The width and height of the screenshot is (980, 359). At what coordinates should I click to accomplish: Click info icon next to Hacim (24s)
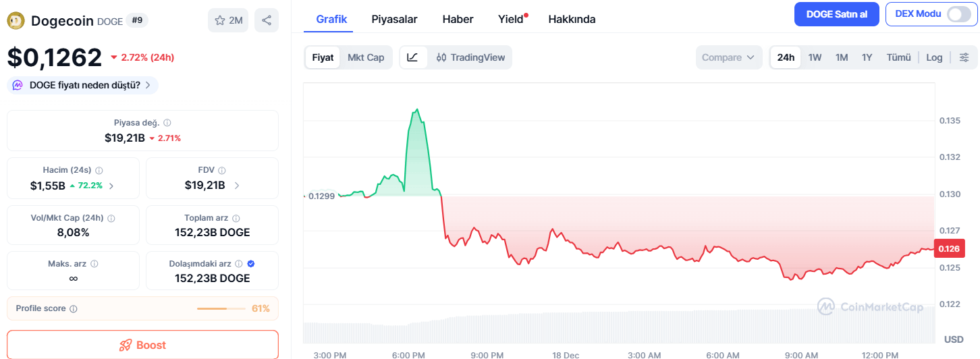click(x=99, y=171)
